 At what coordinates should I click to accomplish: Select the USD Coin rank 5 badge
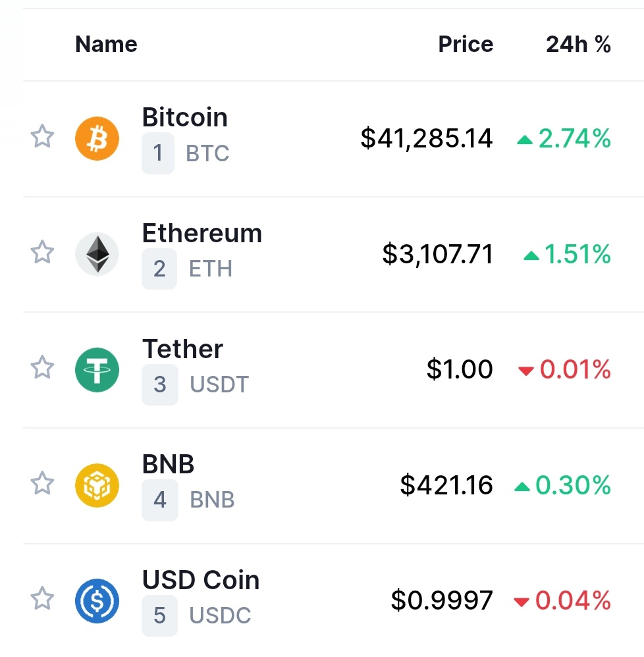(x=159, y=616)
